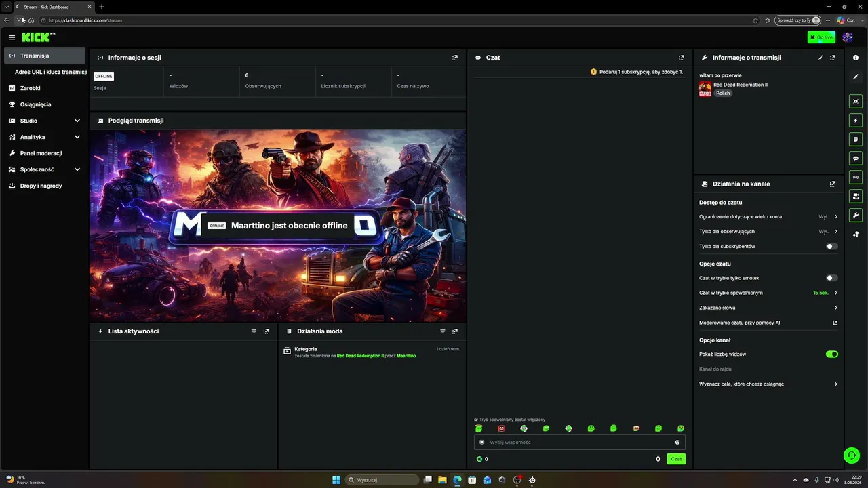Image resolution: width=868 pixels, height=488 pixels.
Task: Open Ograniczenie dotyczące wieku konta options
Action: click(768, 217)
